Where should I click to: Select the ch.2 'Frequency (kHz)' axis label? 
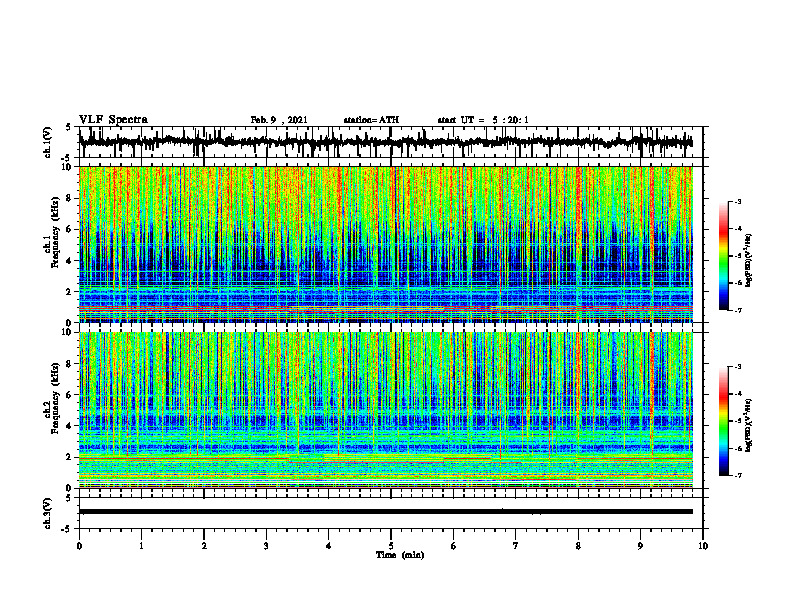coord(55,398)
